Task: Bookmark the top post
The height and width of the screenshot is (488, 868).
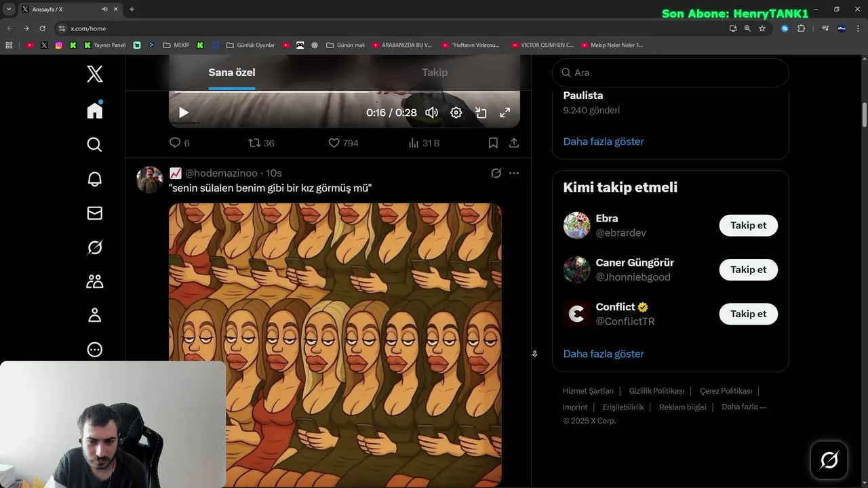Action: [x=493, y=143]
